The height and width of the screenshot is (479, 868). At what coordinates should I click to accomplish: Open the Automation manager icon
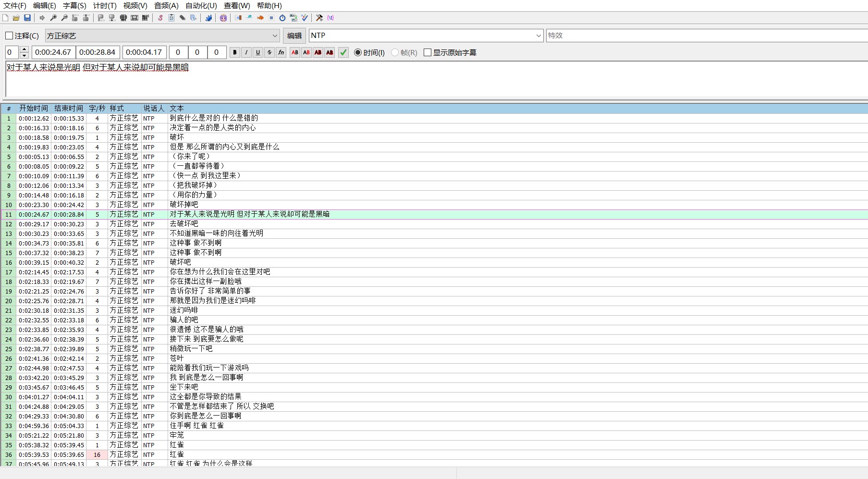[209, 18]
